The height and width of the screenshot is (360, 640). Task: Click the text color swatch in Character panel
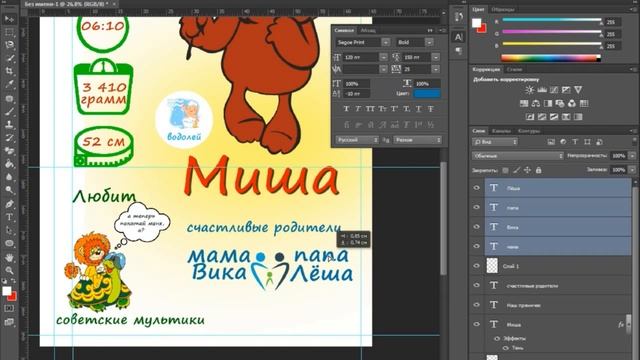point(427,93)
